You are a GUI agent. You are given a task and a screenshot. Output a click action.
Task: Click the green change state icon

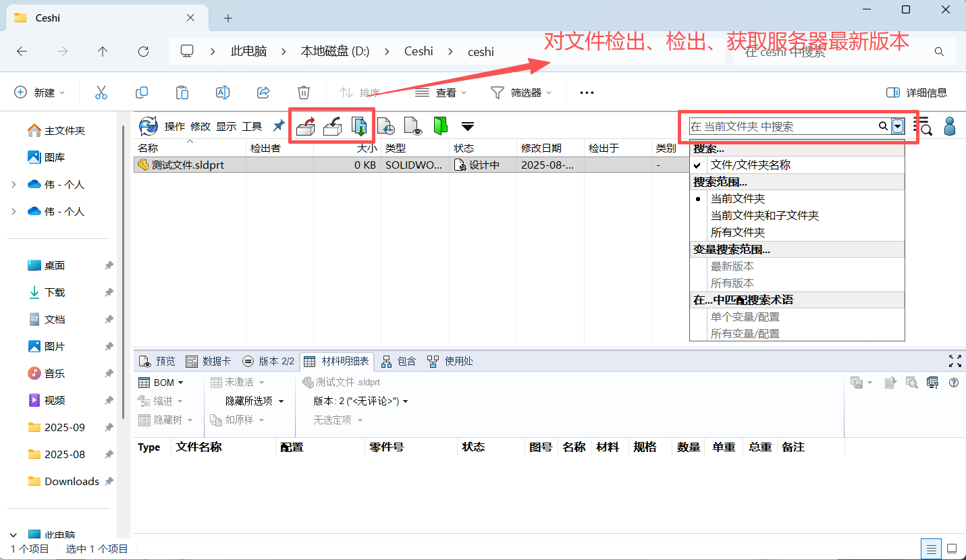click(x=440, y=126)
